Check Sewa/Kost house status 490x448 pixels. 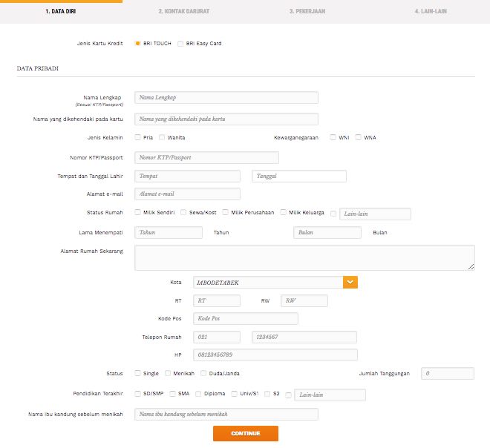pyautogui.click(x=183, y=212)
